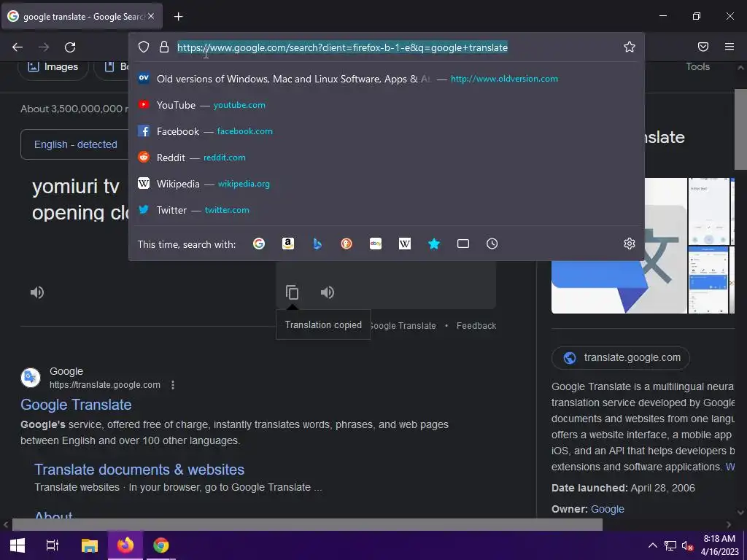Open the Tools search option
The image size is (747, 560).
click(x=697, y=66)
